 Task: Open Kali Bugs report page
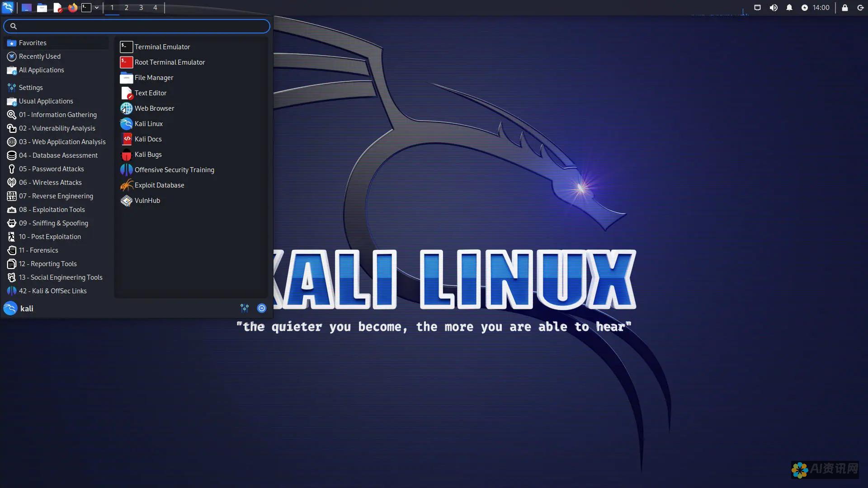tap(148, 154)
